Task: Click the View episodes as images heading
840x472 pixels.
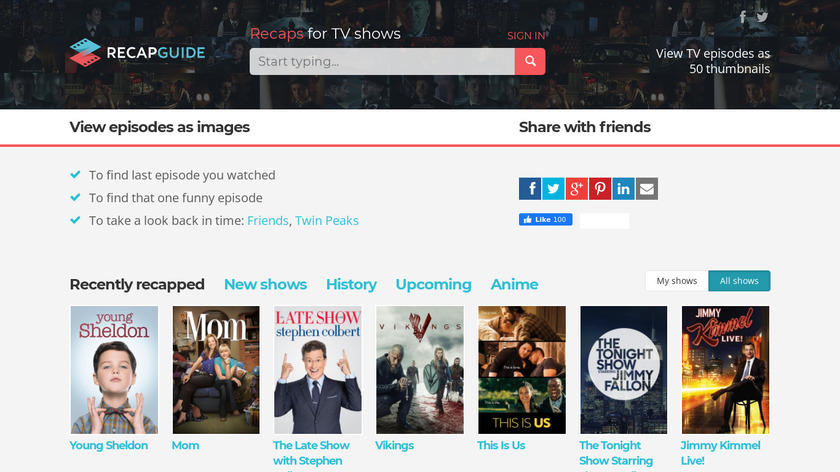Action: [x=160, y=127]
